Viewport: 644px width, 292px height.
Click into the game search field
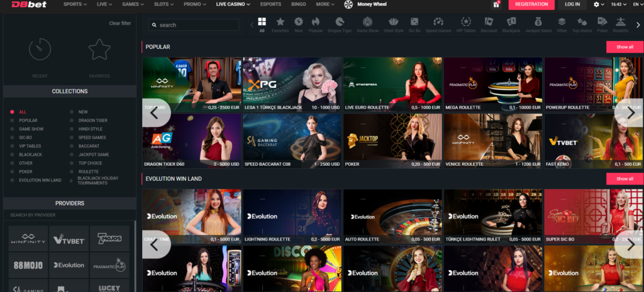194,25
